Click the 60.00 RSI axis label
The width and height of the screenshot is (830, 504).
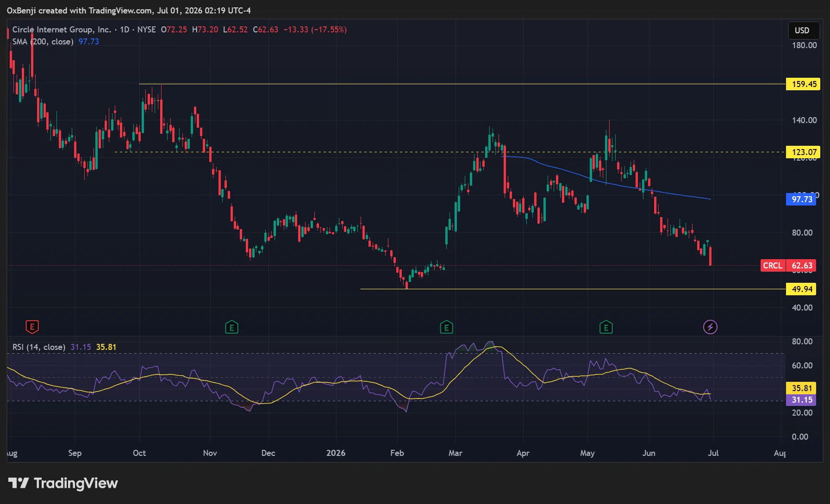click(x=802, y=366)
